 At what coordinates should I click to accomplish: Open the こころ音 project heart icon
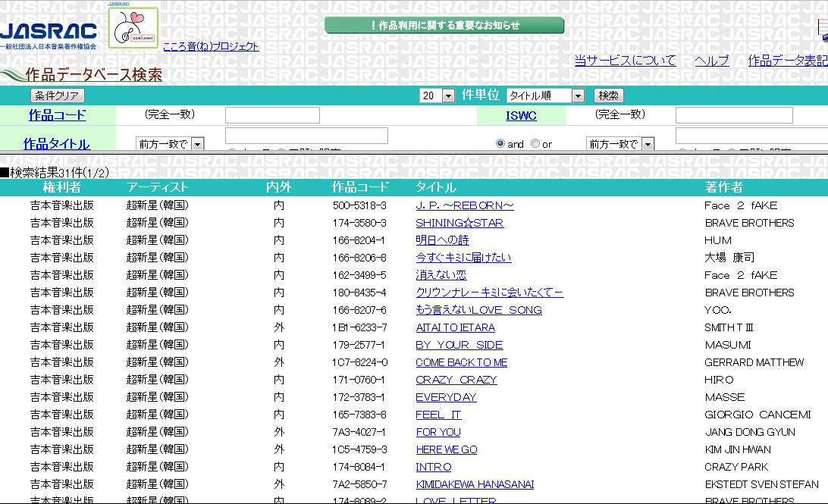133,27
